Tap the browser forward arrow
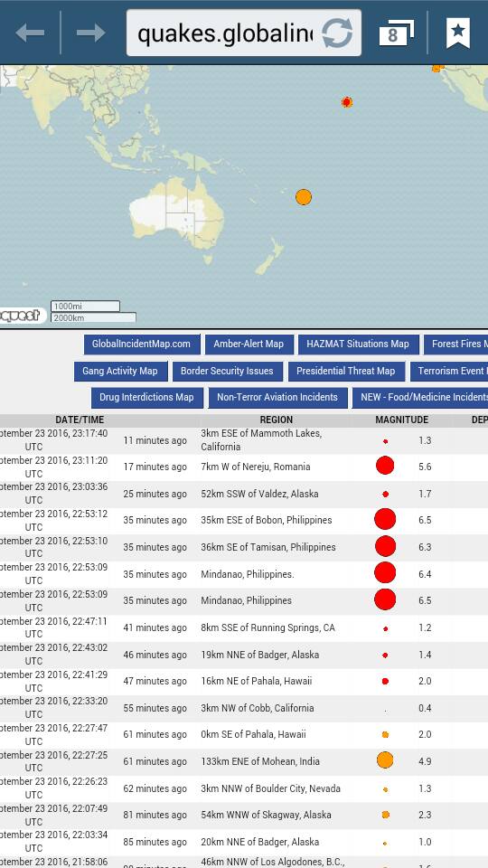Screen dimensions: 488x868 tap(90, 33)
